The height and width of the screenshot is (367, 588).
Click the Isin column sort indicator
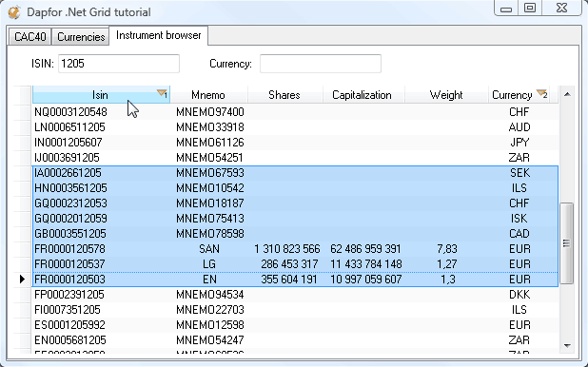click(x=162, y=93)
